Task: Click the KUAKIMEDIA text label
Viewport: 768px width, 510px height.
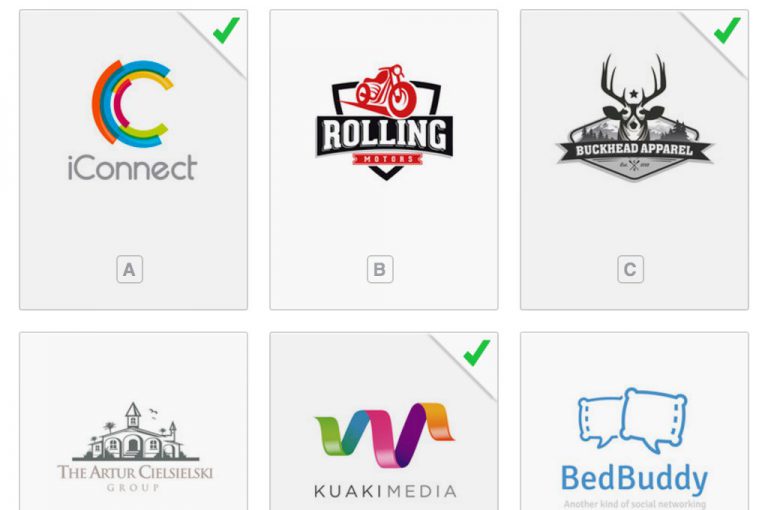Action: 385,491
